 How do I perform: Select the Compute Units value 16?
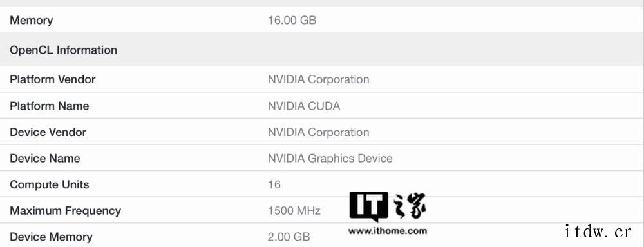click(x=274, y=184)
